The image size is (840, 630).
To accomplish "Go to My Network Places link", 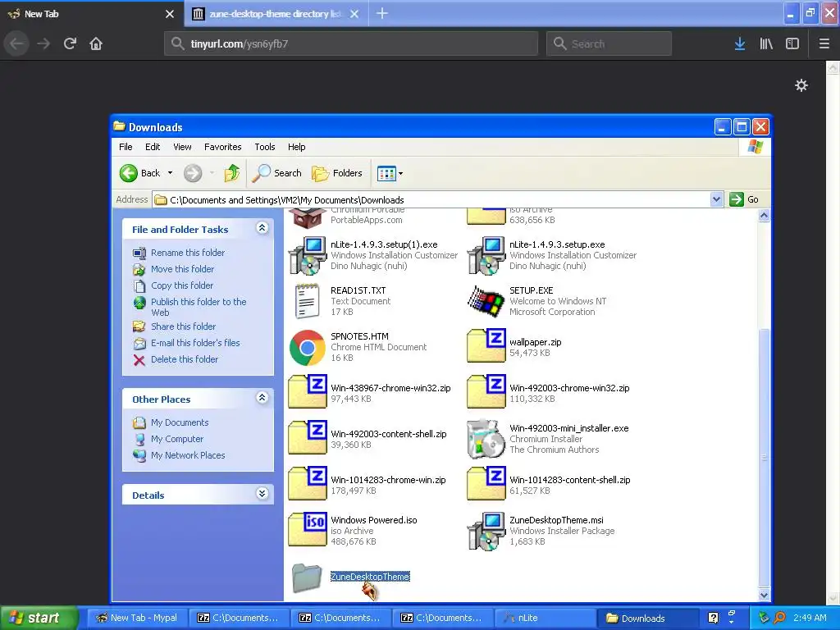I will 188,455.
